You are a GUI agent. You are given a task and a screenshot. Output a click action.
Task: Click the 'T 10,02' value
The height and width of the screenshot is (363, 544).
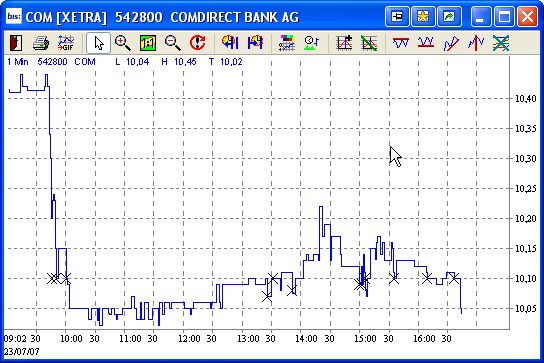click(225, 62)
